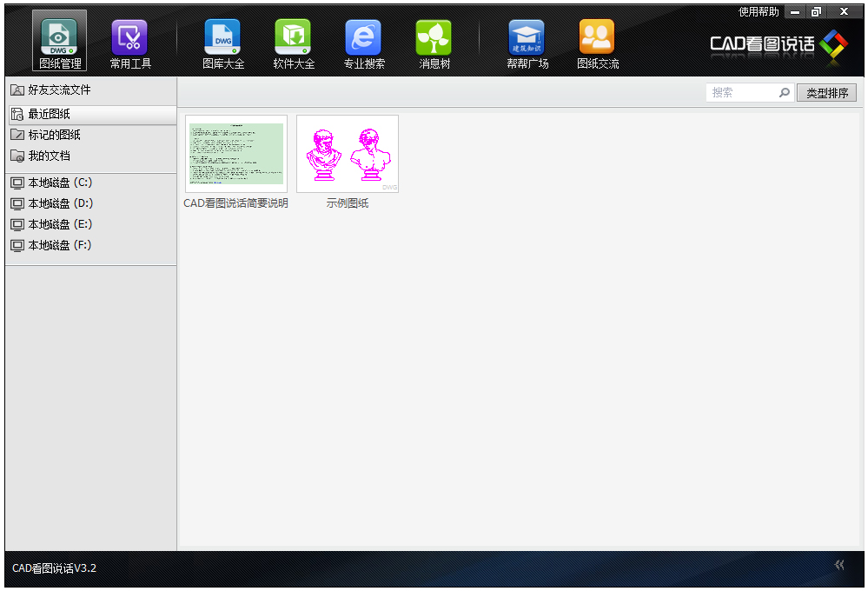Open 软件大全 software collection
The height and width of the screenshot is (591, 868).
click(294, 44)
